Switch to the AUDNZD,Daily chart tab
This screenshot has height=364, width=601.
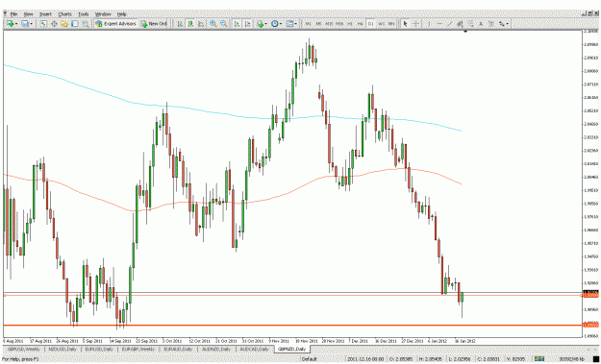216,349
